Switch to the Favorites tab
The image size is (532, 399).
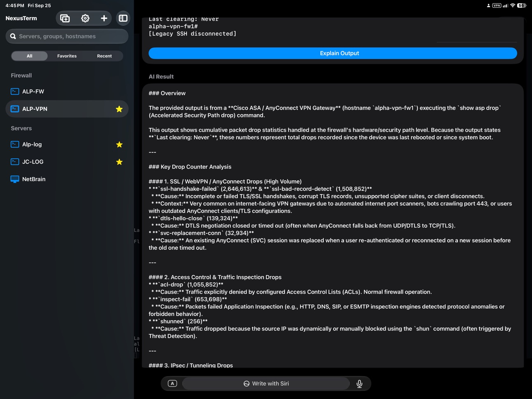67,56
